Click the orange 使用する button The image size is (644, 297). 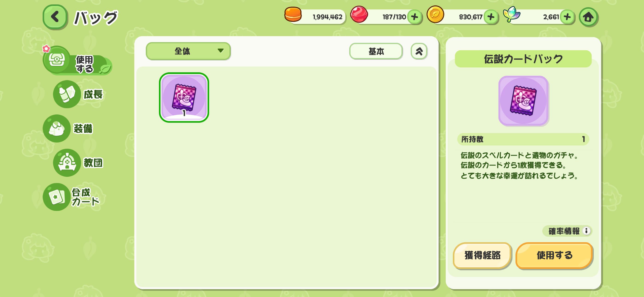554,255
